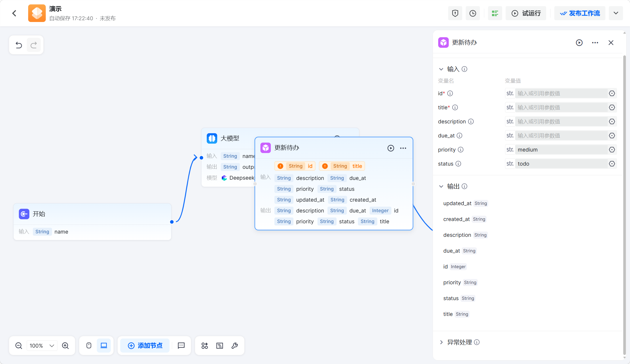Focus the due_at value input field

[x=561, y=136]
